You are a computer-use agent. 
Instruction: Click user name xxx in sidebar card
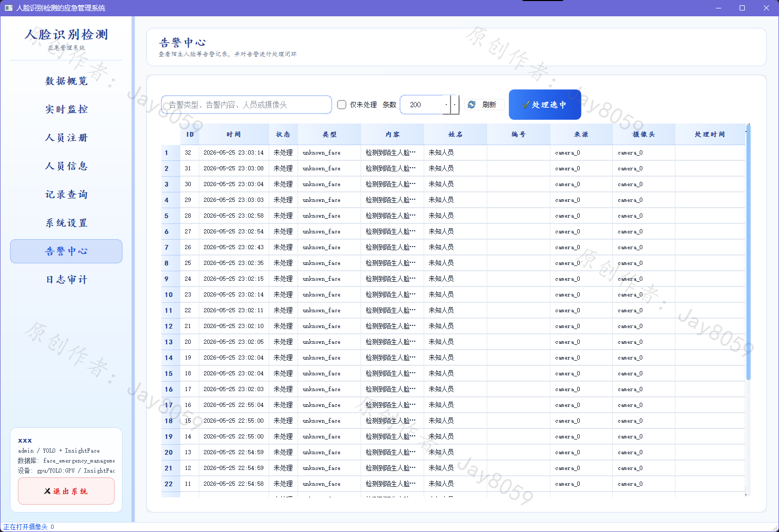tap(25, 441)
